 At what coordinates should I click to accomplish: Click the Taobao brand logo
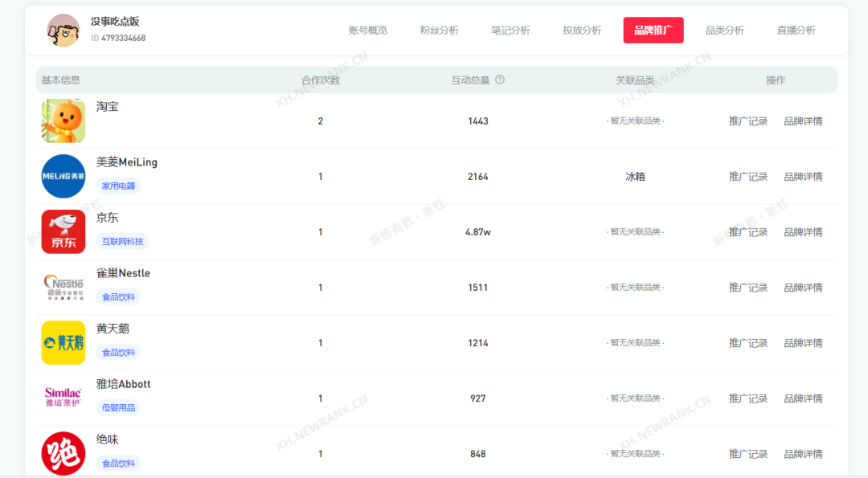pyautogui.click(x=63, y=121)
